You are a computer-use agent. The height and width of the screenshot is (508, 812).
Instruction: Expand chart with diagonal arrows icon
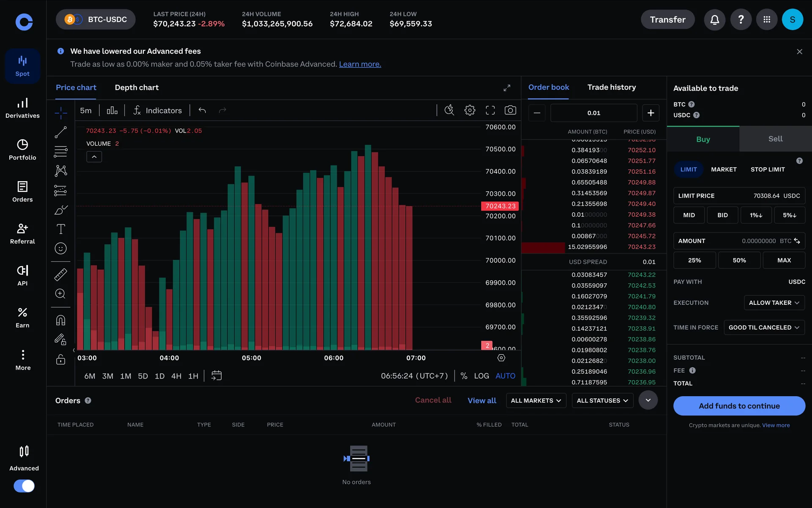click(x=507, y=88)
